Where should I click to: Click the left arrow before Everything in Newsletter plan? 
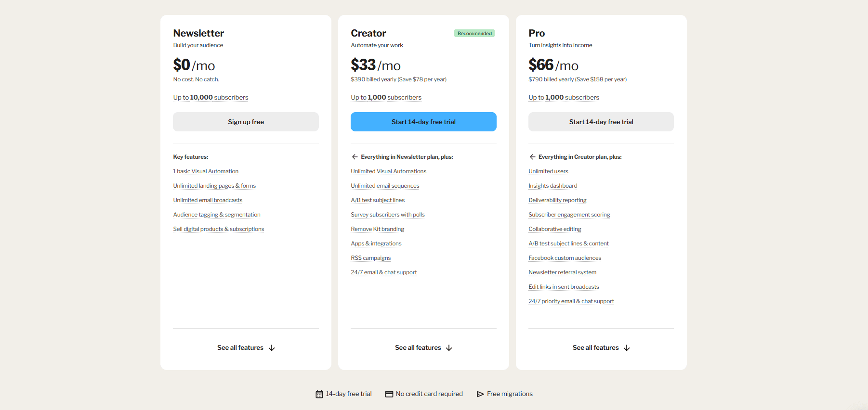(x=355, y=156)
